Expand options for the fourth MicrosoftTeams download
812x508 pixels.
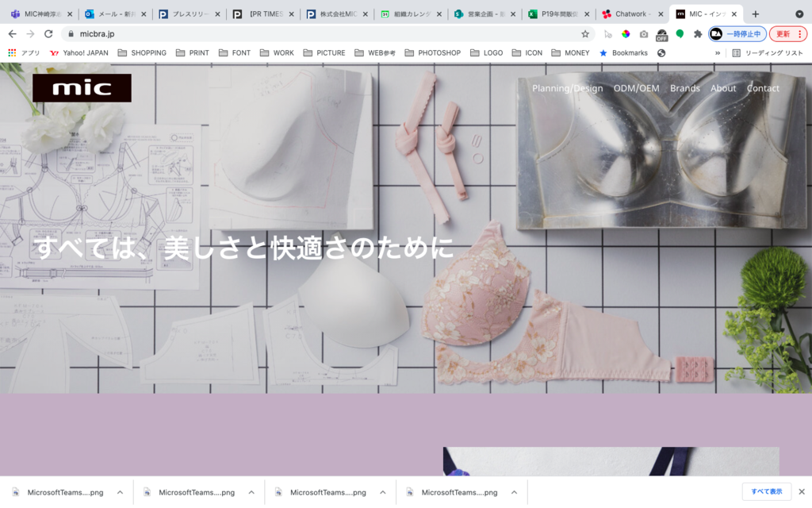pyautogui.click(x=514, y=492)
